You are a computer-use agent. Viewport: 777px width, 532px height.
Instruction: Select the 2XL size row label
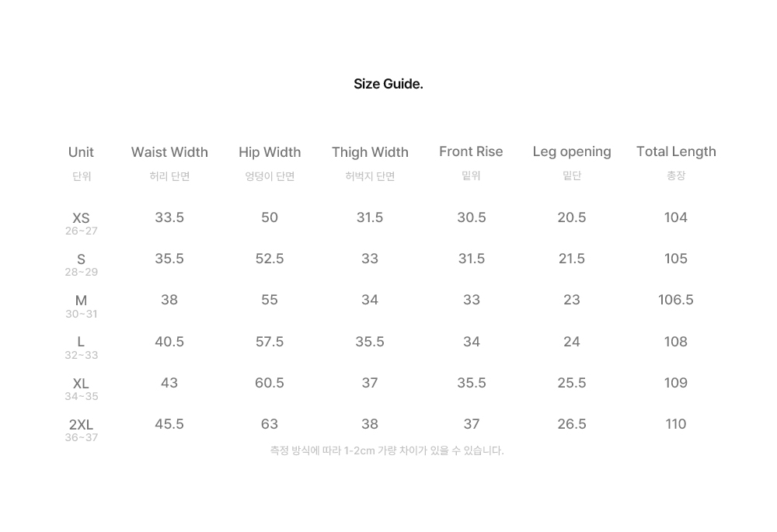click(x=82, y=425)
